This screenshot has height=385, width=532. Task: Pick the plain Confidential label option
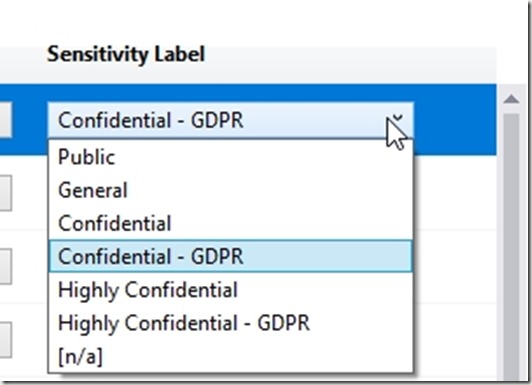(231, 223)
